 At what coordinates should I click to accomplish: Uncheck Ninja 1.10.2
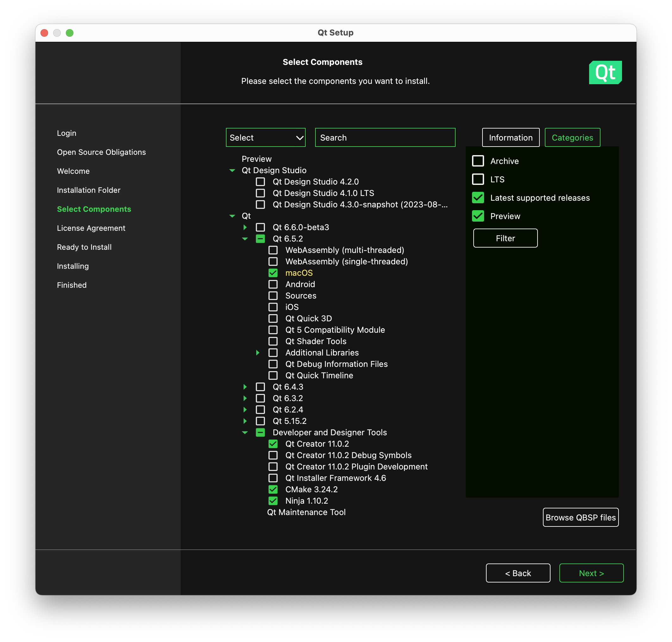pyautogui.click(x=273, y=501)
